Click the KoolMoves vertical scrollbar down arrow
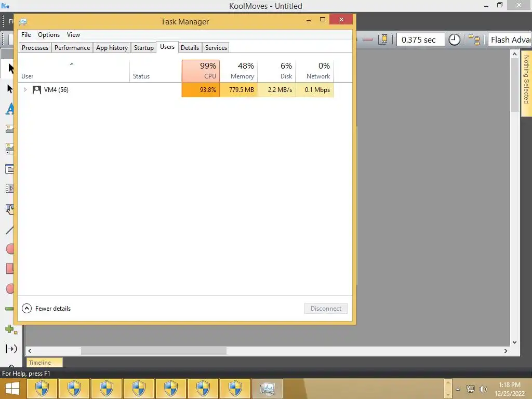The image size is (532, 399). tap(515, 342)
